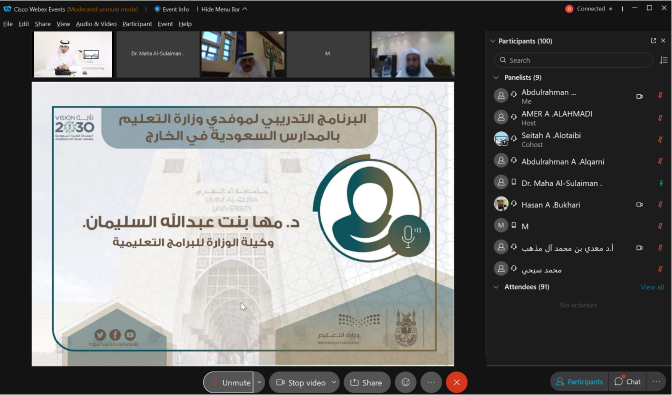Open the video options arrow beside Stop video
Screen dimensions: 672x395
(334, 383)
